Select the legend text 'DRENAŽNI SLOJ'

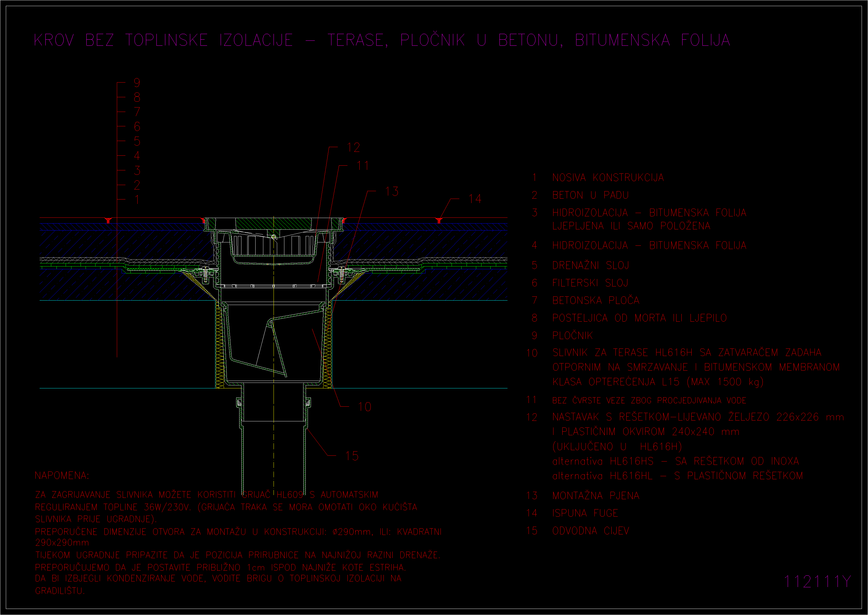click(x=591, y=265)
